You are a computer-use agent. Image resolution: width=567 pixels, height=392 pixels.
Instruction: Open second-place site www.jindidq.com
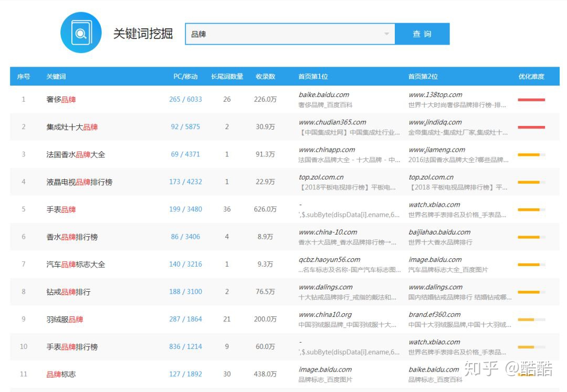435,122
